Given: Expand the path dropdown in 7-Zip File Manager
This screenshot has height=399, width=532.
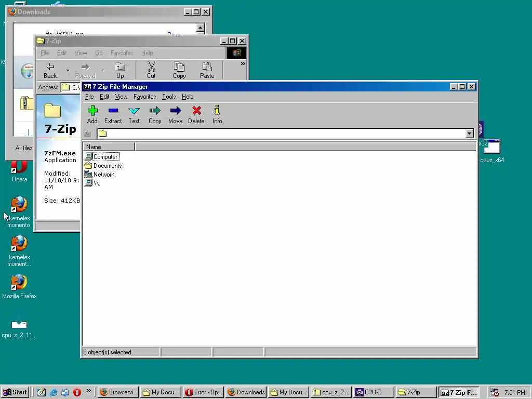Looking at the screenshot, I should coord(470,134).
